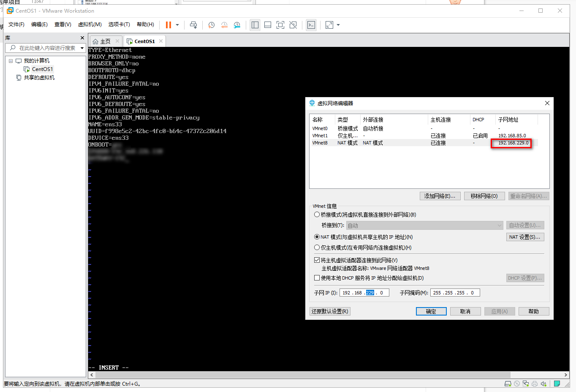Click Send Ctrl+Alt+Del toolbar icon
The width and height of the screenshot is (576, 392).
[x=193, y=25]
